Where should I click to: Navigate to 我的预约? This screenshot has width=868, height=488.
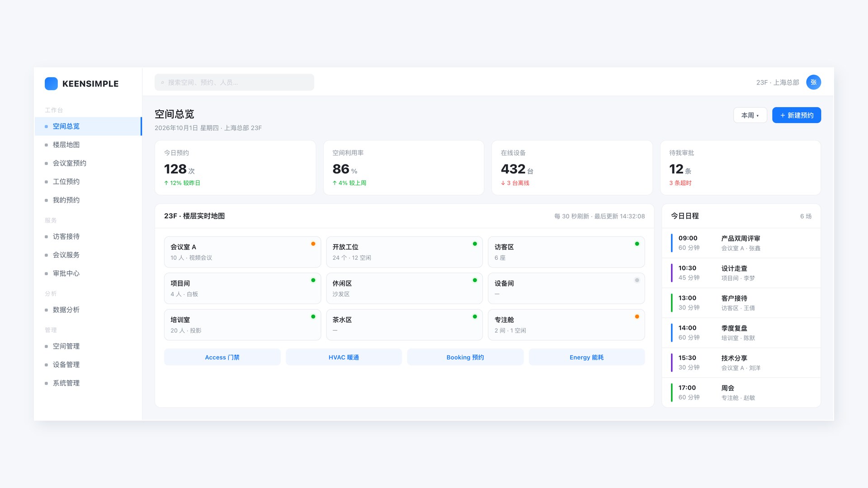point(88,200)
